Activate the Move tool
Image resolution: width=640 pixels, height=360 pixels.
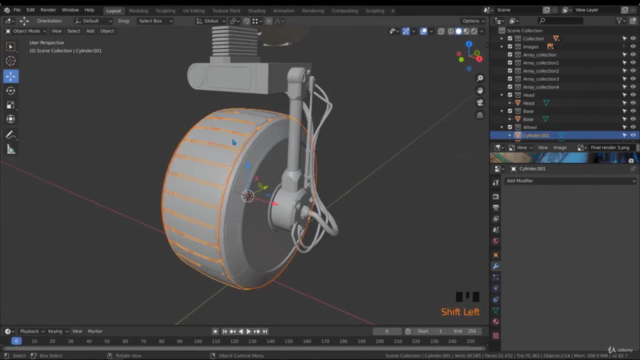(x=11, y=76)
